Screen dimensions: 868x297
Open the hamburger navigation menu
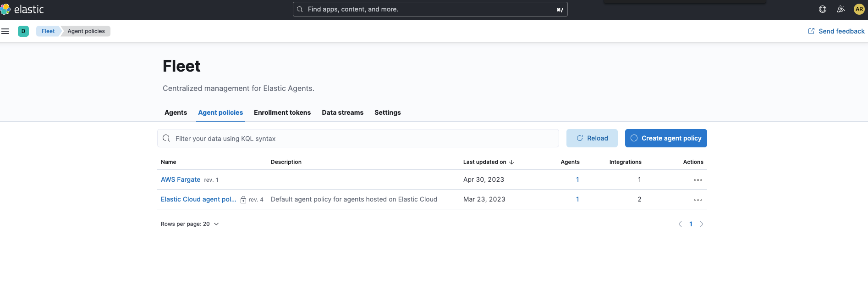point(5,31)
